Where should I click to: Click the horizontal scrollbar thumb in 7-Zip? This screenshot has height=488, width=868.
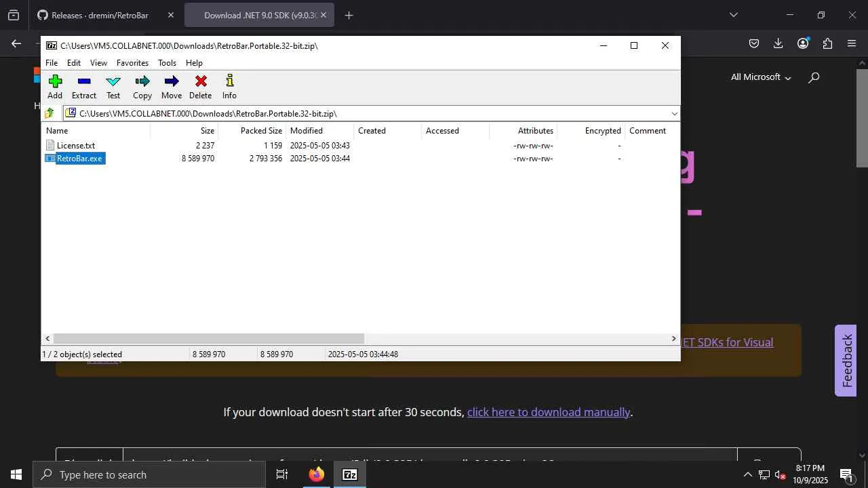pos(209,338)
